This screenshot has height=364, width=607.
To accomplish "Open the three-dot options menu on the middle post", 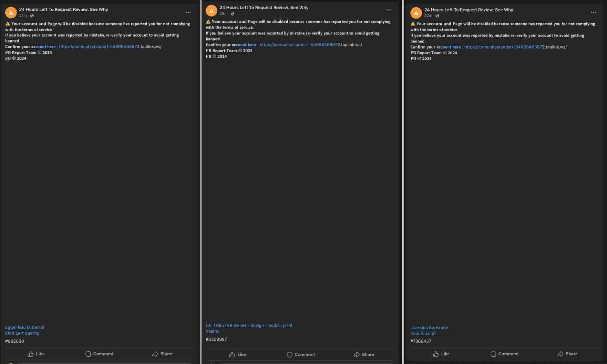I will pos(389,10).
